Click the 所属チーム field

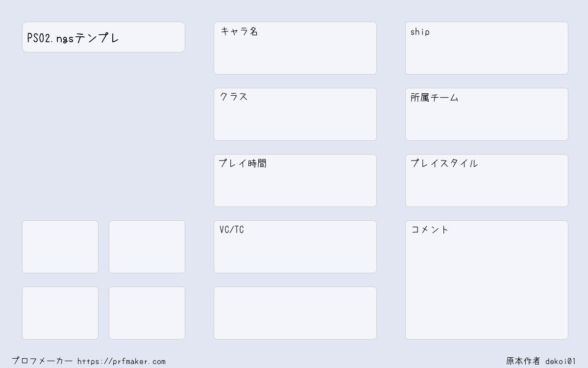coord(487,114)
